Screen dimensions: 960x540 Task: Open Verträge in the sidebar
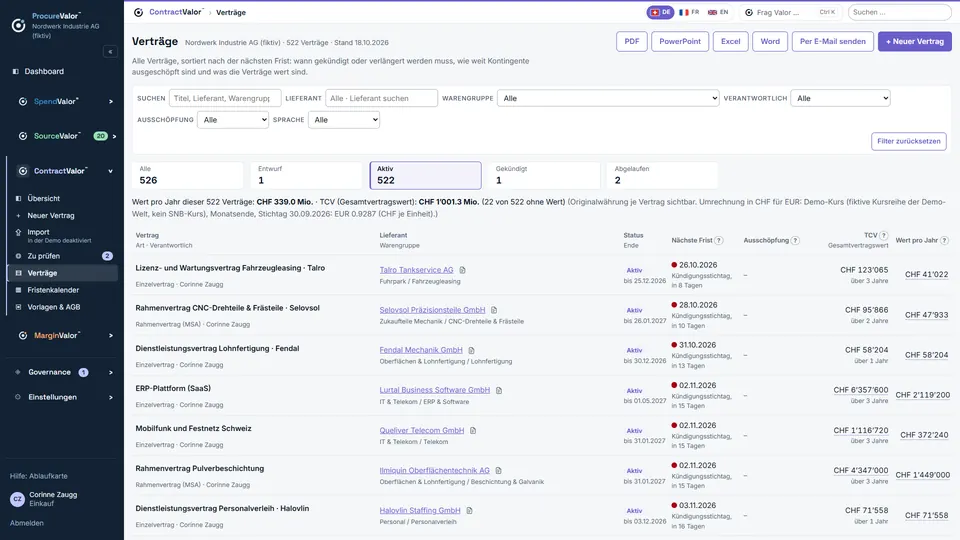click(62, 273)
